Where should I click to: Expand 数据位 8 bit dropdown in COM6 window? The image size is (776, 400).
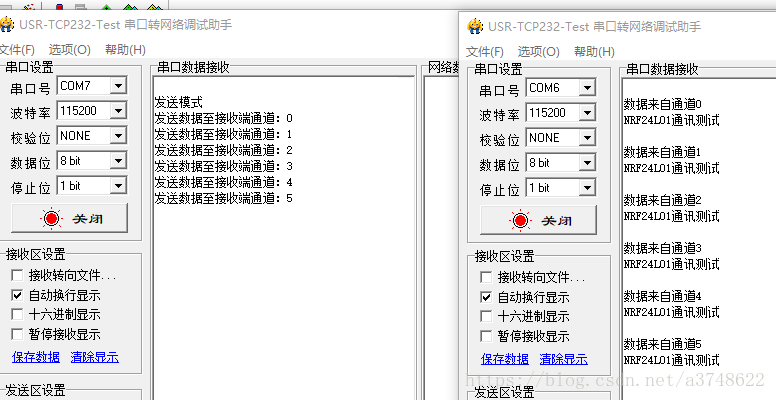(x=587, y=163)
